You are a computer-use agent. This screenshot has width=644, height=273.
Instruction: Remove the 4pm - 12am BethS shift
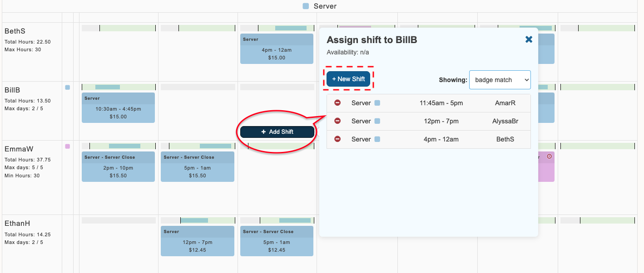pyautogui.click(x=337, y=139)
